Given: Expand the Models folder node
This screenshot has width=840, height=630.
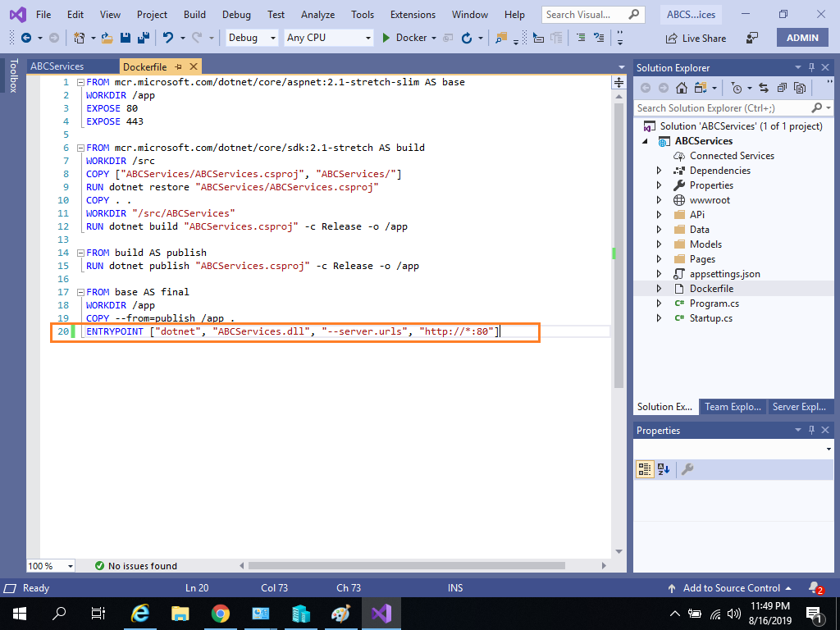Looking at the screenshot, I should pyautogui.click(x=659, y=244).
